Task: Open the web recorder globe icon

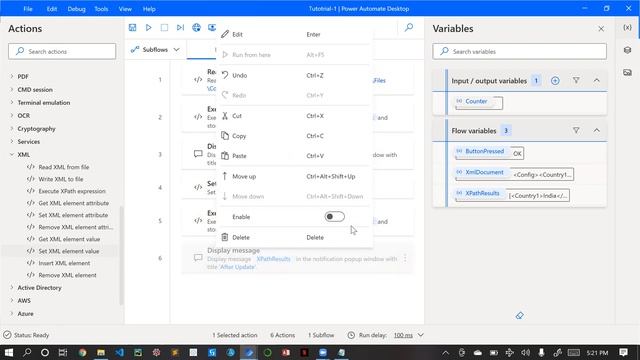Action: coord(196,27)
